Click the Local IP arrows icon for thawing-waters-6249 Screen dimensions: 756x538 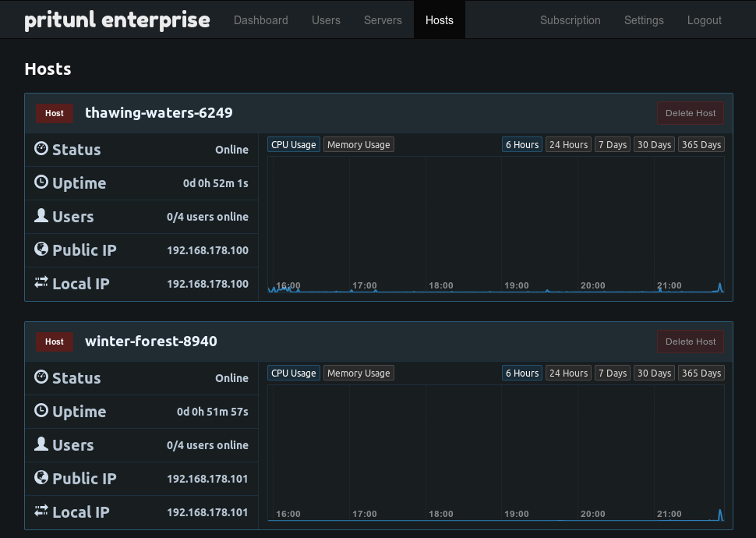(x=41, y=282)
